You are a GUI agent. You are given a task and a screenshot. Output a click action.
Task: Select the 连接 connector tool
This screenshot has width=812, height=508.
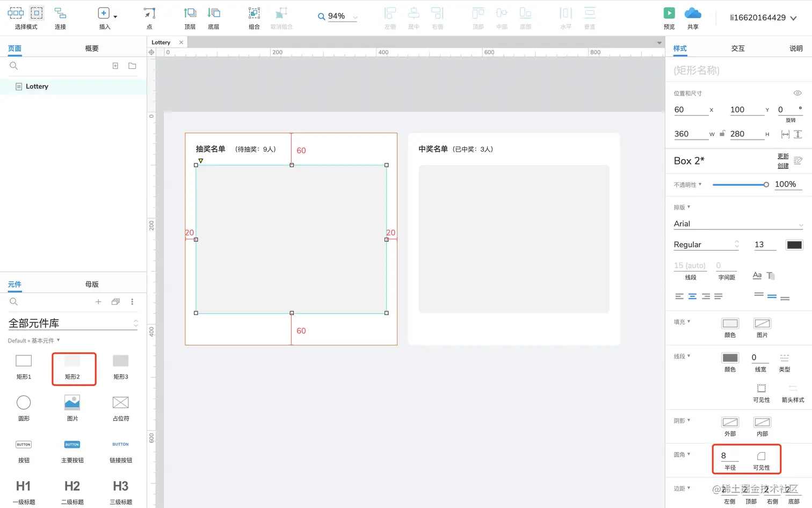(60, 18)
